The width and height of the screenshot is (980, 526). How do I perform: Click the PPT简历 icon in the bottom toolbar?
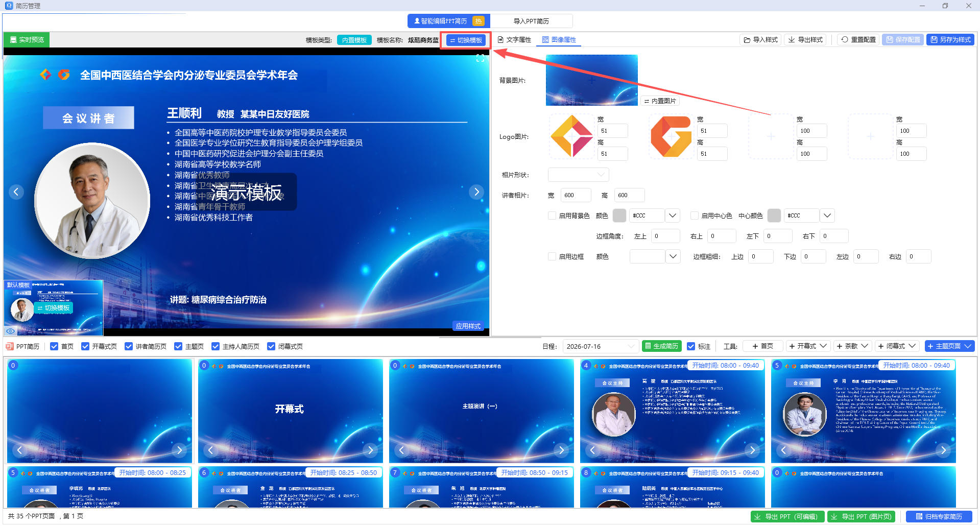point(9,346)
